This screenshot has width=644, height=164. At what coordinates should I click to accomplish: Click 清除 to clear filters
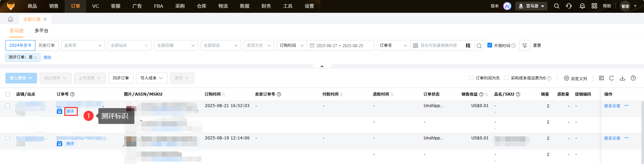click(x=47, y=58)
